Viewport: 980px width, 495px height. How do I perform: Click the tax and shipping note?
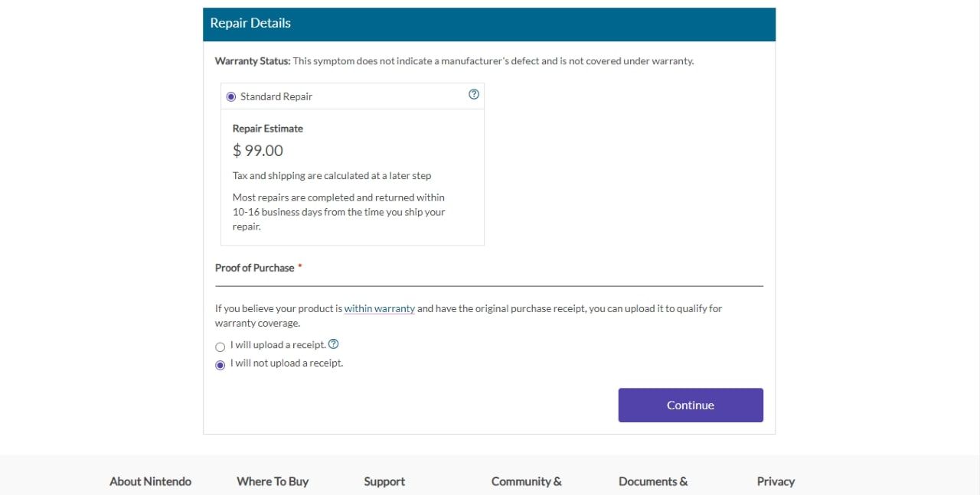(x=332, y=176)
